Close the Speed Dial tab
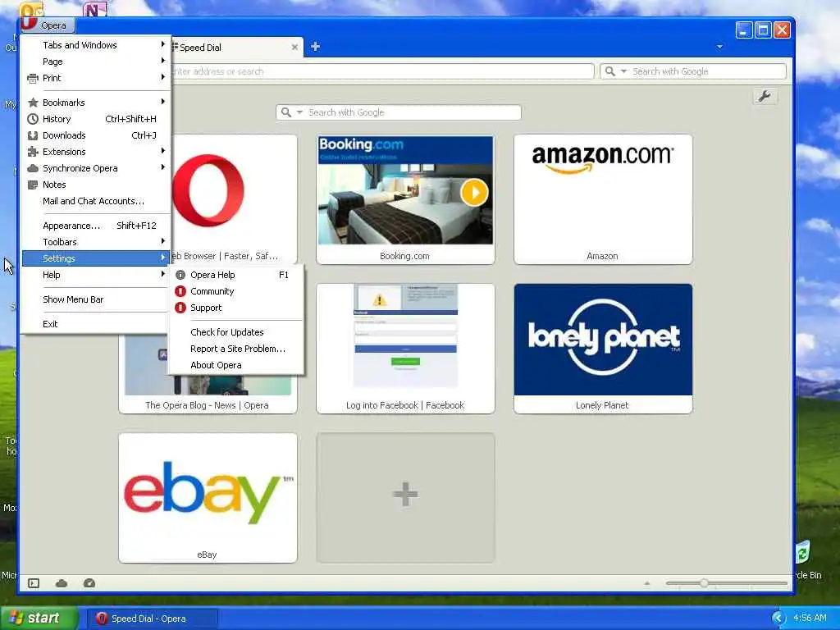Image resolution: width=840 pixels, height=630 pixels. click(294, 47)
